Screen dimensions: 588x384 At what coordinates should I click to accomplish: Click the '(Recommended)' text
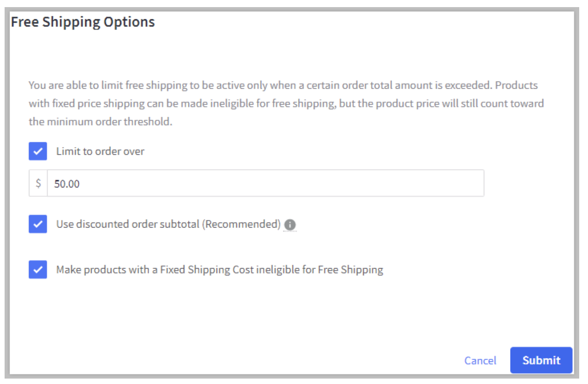(241, 224)
